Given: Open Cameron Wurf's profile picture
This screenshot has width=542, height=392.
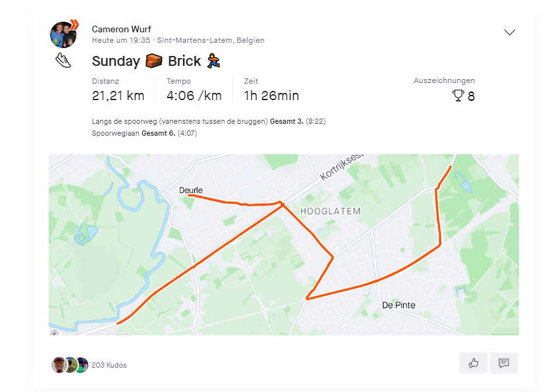Looking at the screenshot, I should [x=63, y=34].
